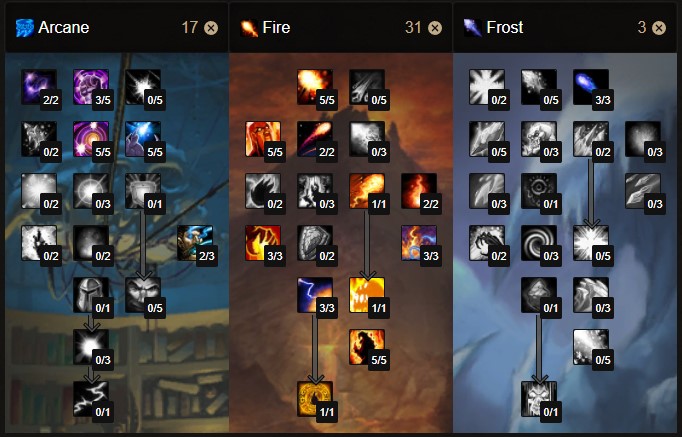Image resolution: width=682 pixels, height=437 pixels.
Task: Select the golden Combustion rune talent 1/1
Action: coord(315,399)
